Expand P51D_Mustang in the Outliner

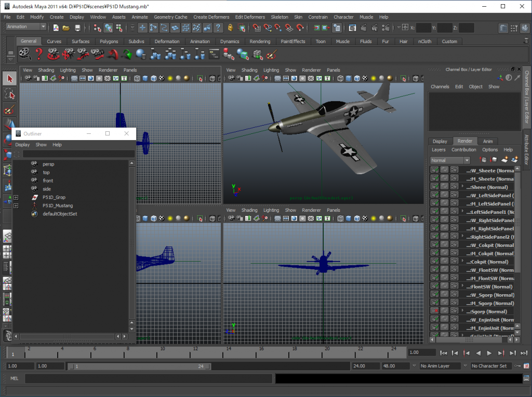point(16,206)
